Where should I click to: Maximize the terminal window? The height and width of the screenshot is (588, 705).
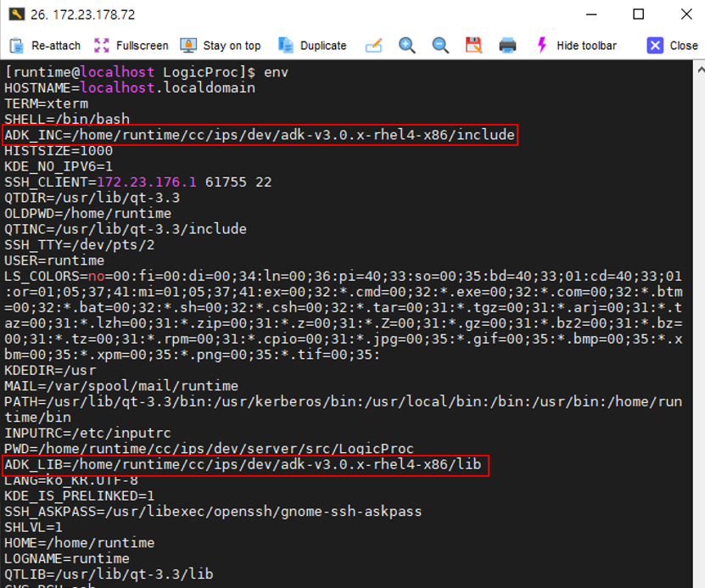tap(638, 14)
